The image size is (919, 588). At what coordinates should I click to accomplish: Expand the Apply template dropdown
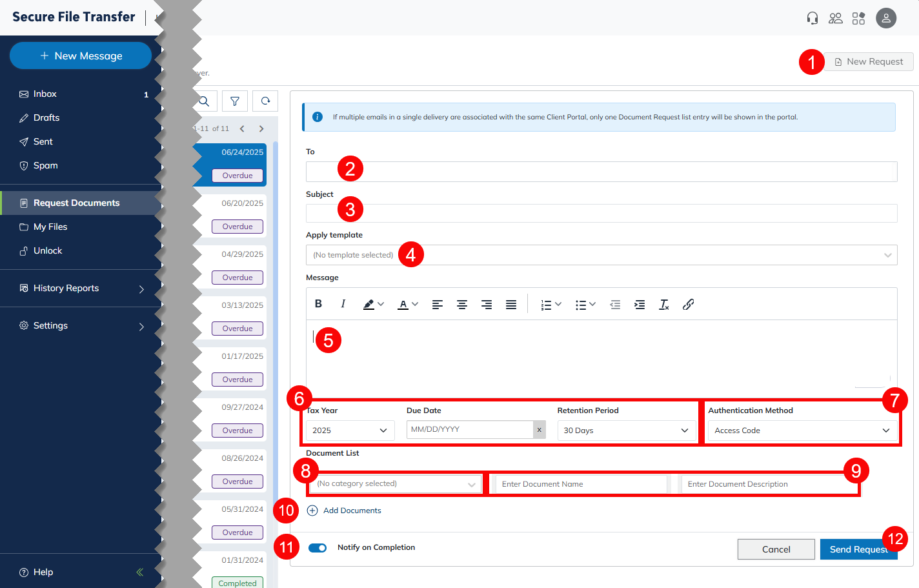(x=601, y=255)
